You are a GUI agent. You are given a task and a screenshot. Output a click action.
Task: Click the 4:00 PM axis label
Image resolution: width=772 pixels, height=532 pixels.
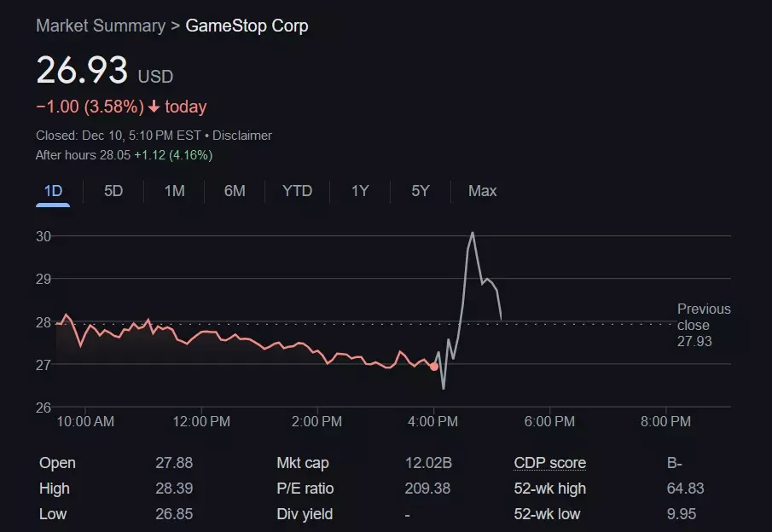click(433, 421)
